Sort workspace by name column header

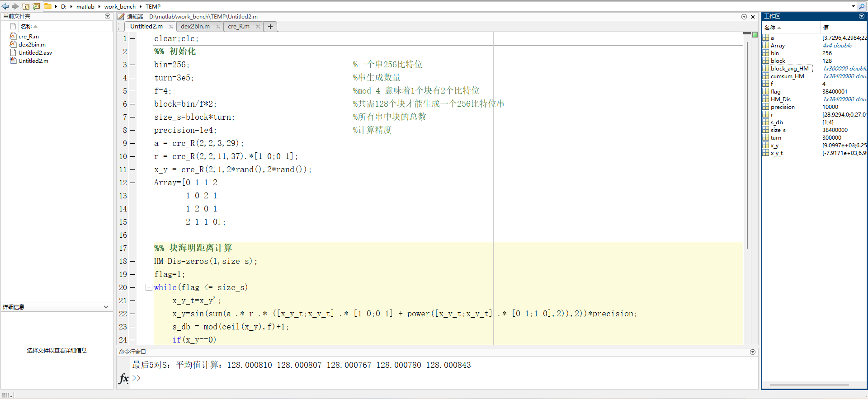[791, 28]
